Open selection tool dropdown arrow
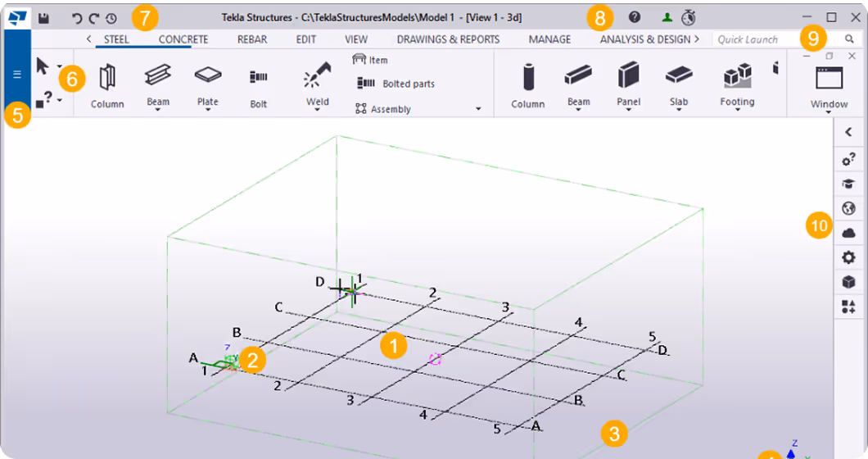Viewport: 868px width, 459px height. [x=59, y=66]
